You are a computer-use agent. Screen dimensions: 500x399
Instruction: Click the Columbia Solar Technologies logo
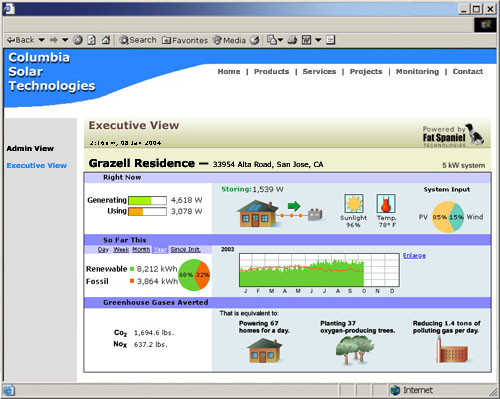(x=52, y=72)
